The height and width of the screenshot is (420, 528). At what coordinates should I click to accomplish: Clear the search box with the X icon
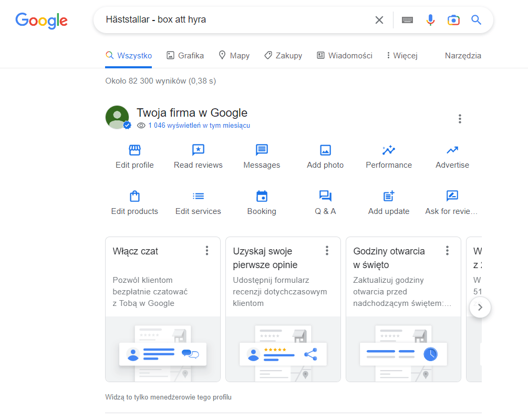pyautogui.click(x=379, y=20)
